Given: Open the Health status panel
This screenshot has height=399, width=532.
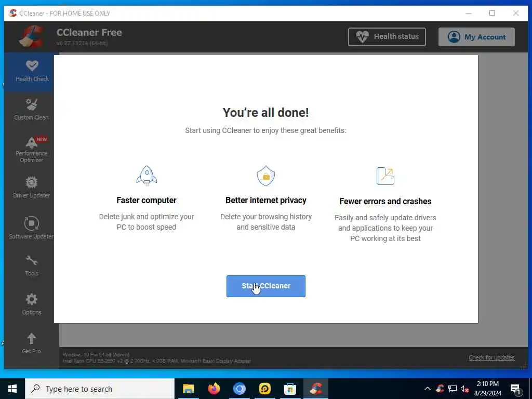Looking at the screenshot, I should 387,37.
